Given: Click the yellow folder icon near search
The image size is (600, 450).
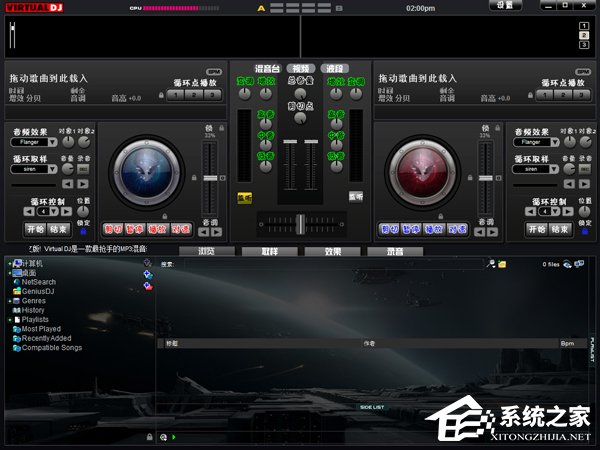Looking at the screenshot, I should coord(502,264).
